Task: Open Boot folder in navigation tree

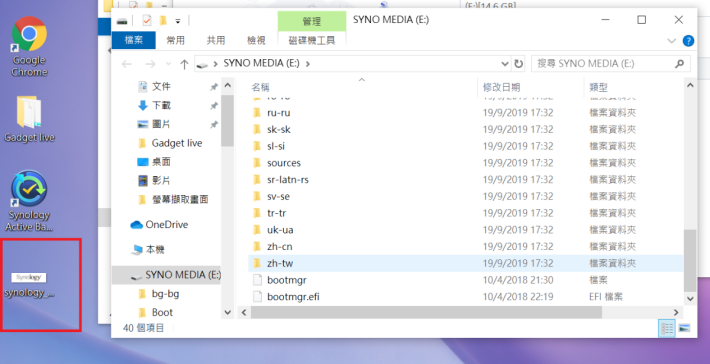Action: point(155,312)
